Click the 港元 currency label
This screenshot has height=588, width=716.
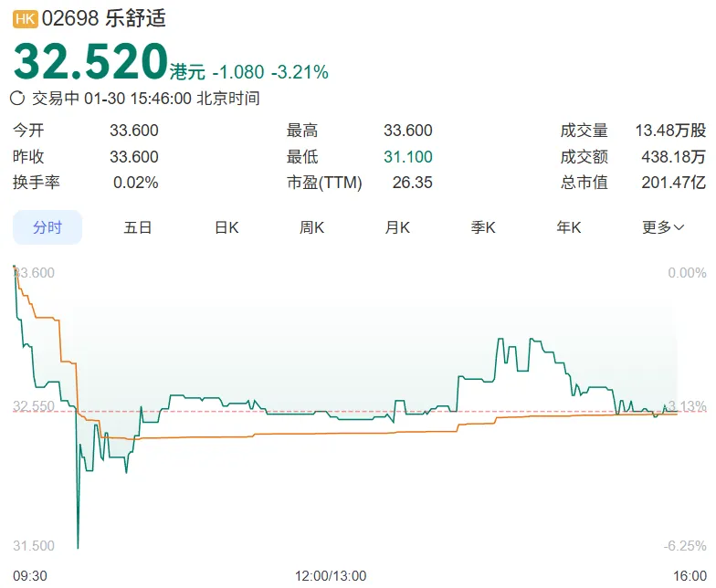click(x=187, y=72)
